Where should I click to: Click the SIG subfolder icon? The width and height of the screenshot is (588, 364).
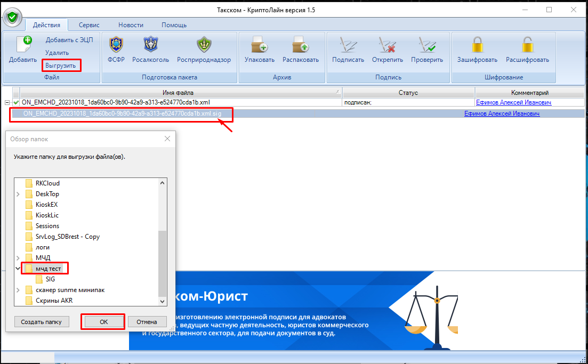[39, 279]
